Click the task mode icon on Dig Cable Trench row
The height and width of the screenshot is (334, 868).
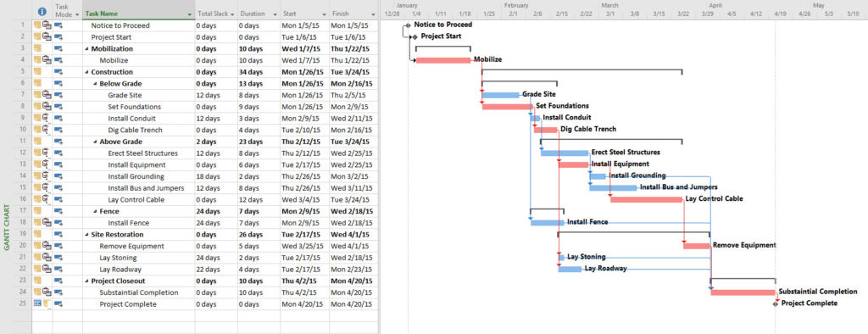coord(58,131)
